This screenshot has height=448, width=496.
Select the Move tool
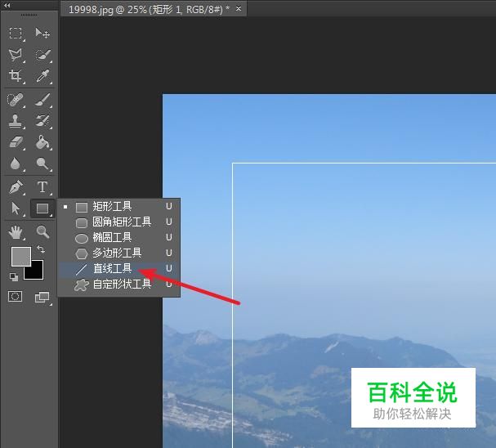pos(42,33)
